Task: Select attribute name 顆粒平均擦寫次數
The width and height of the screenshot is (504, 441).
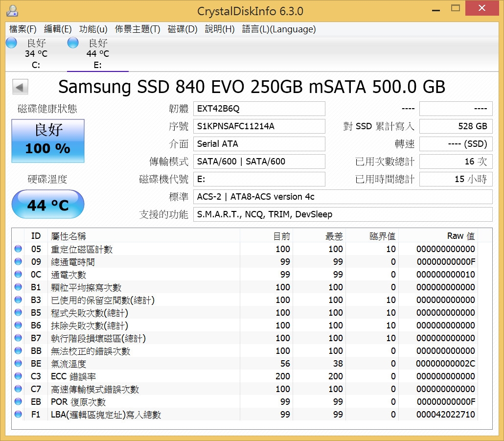Action: click(x=86, y=287)
